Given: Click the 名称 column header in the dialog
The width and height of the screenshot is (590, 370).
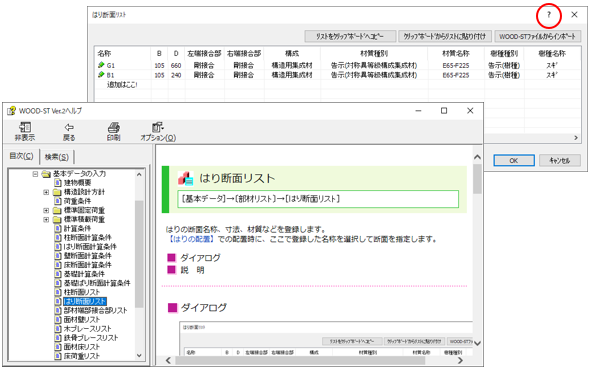Looking at the screenshot, I should pos(104,53).
